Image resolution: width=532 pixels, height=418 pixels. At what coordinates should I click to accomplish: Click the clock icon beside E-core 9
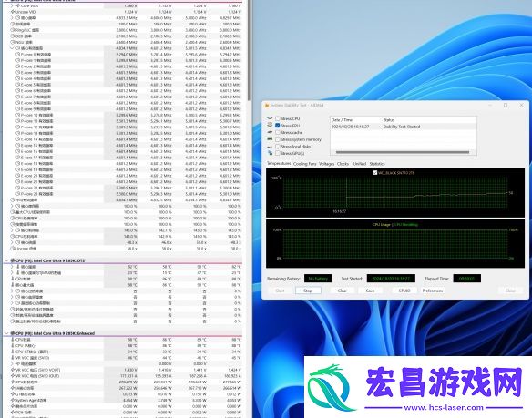coord(17,109)
